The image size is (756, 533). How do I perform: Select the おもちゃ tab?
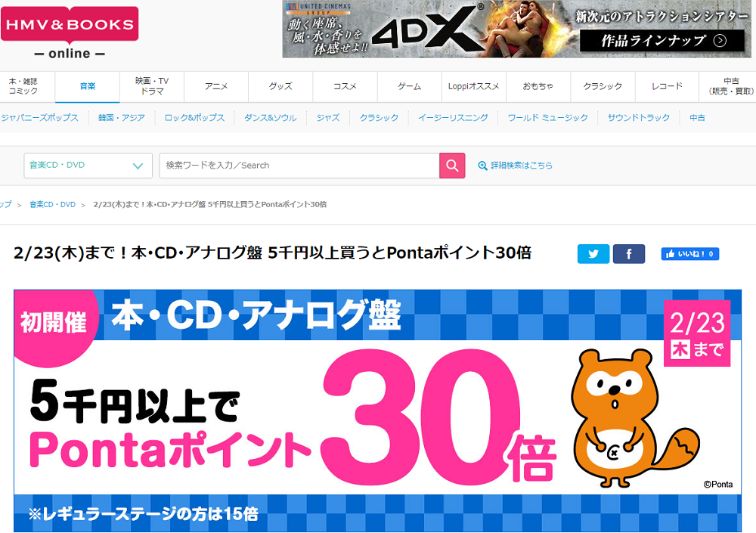pyautogui.click(x=538, y=86)
